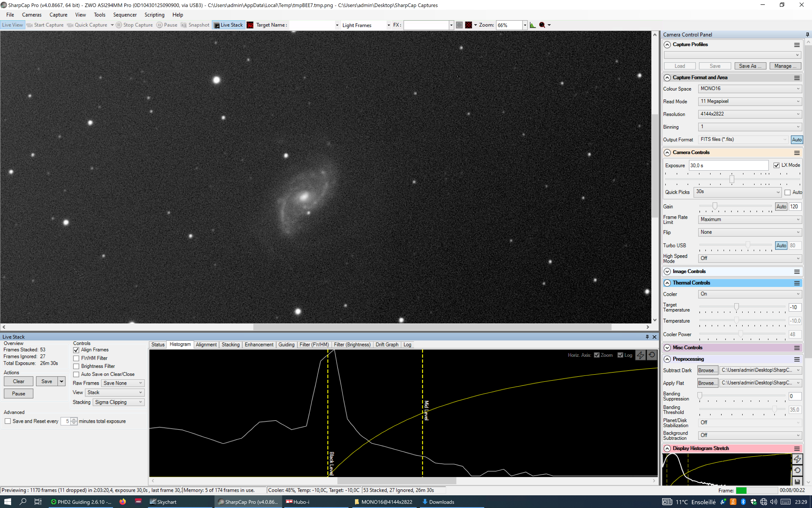812x508 pixels.
Task: Click the selection area icon in toolbar
Action: (459, 25)
